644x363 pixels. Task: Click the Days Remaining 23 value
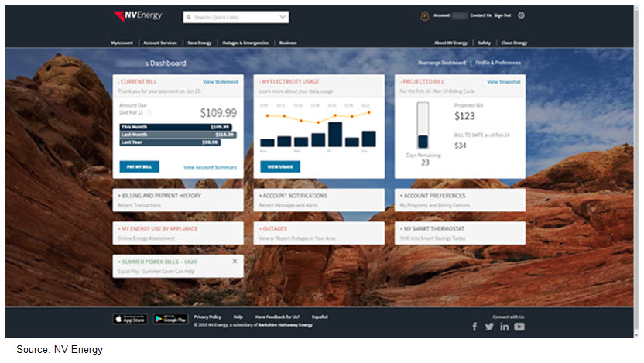(x=425, y=163)
